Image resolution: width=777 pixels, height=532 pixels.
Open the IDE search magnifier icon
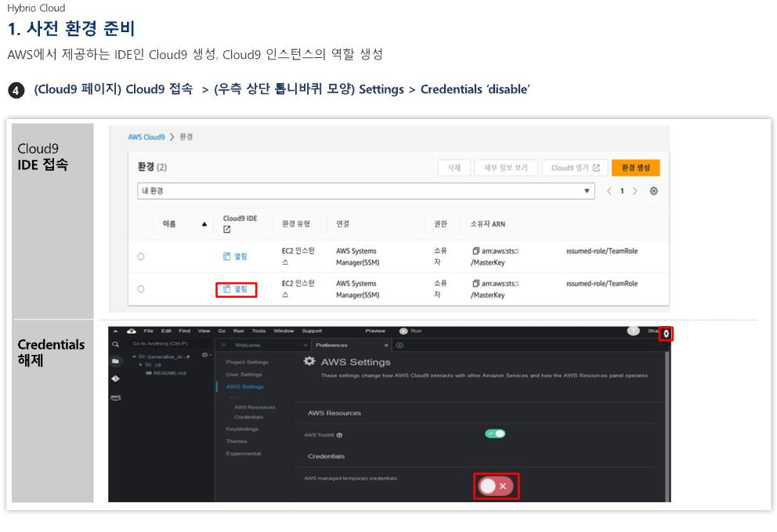click(x=115, y=344)
